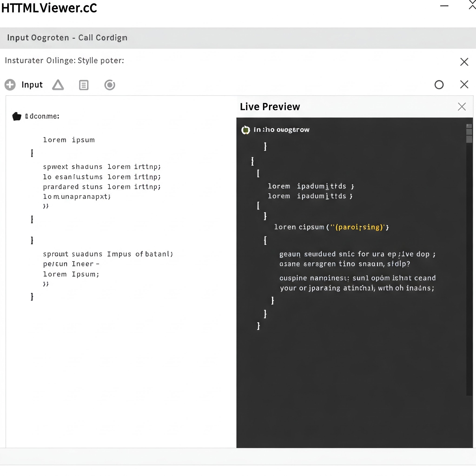Screen dimensions: 476x476
Task: Click the yellow '(paroirsing)' string in preview
Action: tap(360, 227)
